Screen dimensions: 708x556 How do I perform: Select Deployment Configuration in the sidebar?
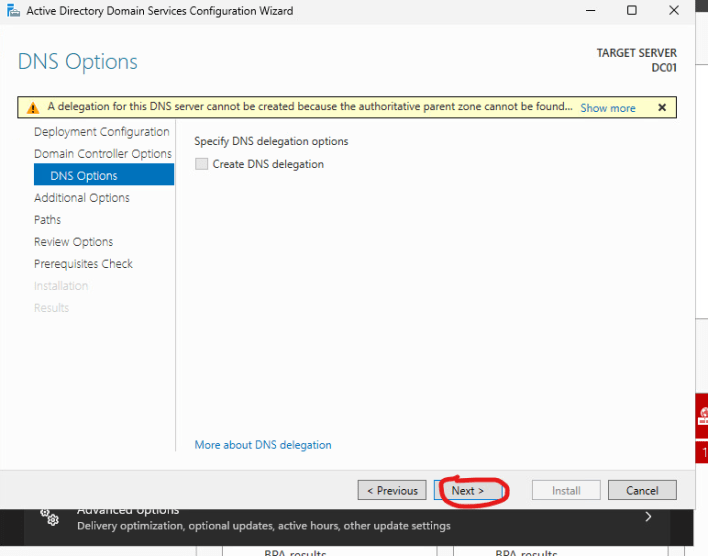tap(102, 132)
